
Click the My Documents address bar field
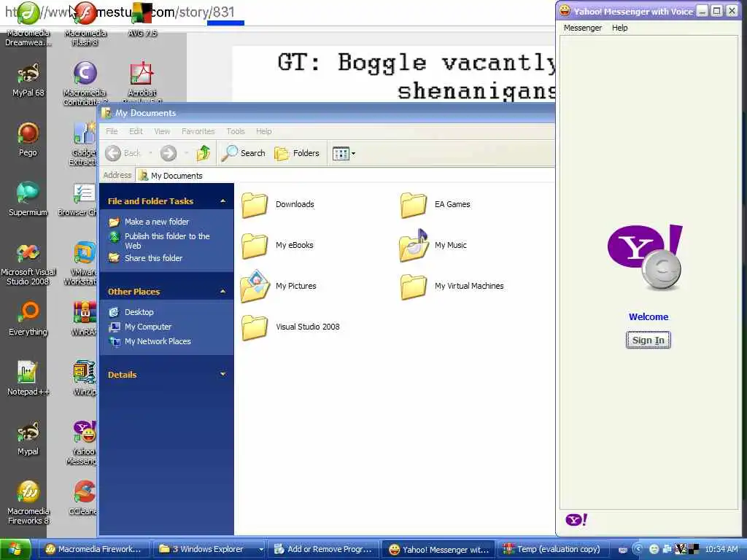point(345,176)
